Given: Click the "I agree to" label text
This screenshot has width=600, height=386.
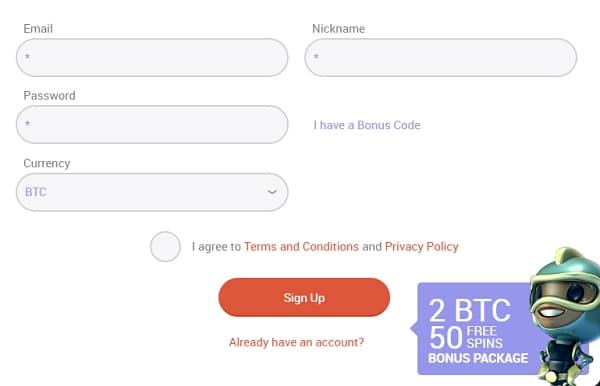Looking at the screenshot, I should click(x=216, y=247).
